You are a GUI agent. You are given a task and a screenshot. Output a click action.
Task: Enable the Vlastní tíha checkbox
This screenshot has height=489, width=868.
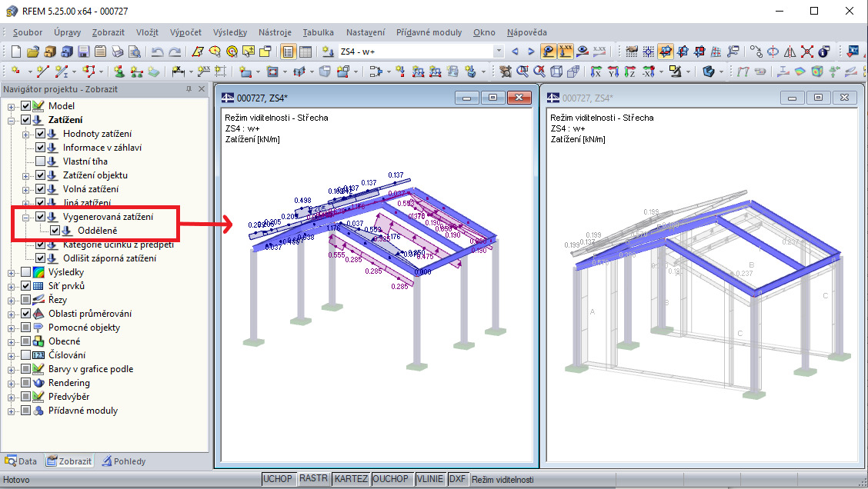[40, 161]
